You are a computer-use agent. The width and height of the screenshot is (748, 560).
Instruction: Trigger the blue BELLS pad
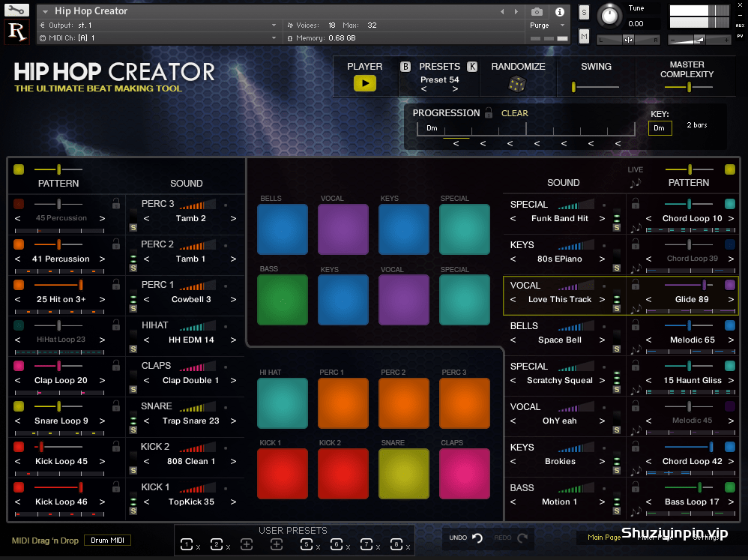(283, 229)
